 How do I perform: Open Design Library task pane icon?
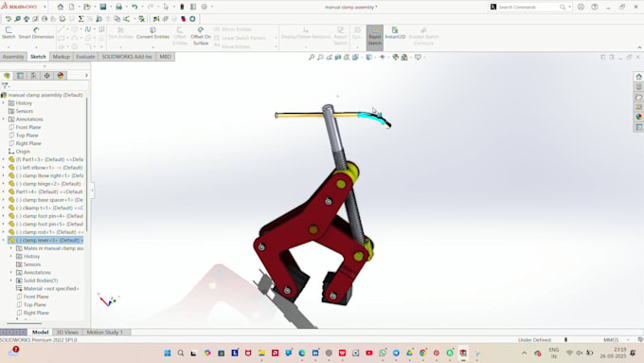pos(638,87)
